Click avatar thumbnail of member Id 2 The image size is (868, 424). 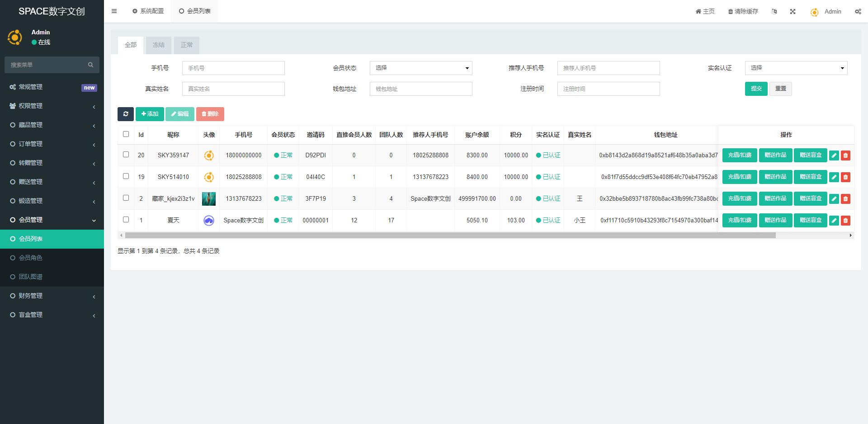coord(209,199)
